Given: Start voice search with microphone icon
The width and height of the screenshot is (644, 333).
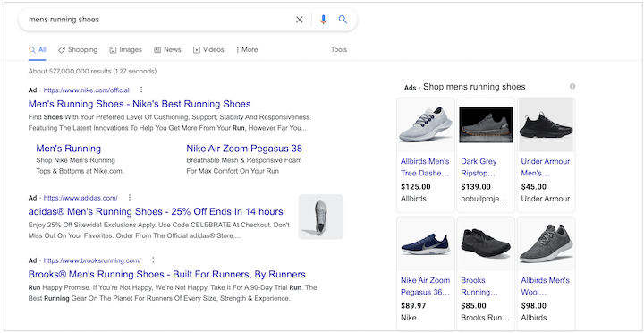Looking at the screenshot, I should 324,20.
